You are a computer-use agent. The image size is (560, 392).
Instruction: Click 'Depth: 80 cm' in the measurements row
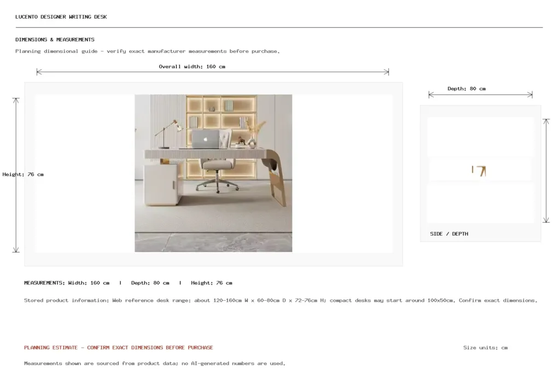point(150,283)
